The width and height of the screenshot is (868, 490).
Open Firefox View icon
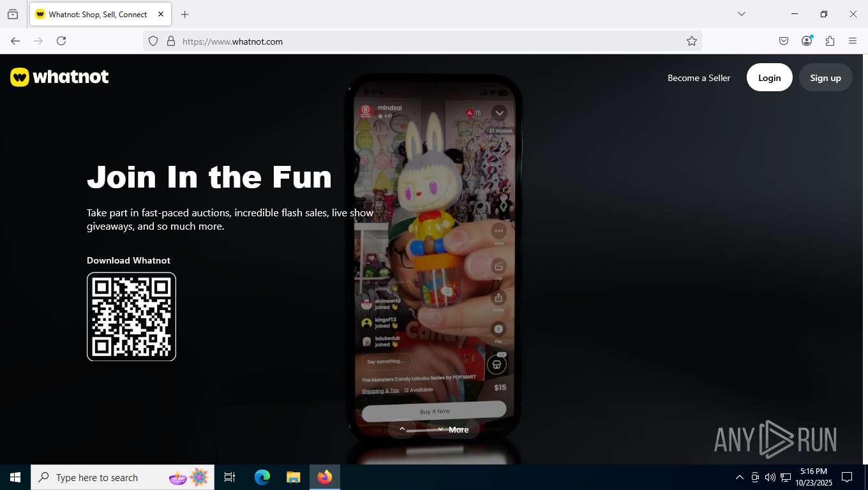[x=13, y=14]
